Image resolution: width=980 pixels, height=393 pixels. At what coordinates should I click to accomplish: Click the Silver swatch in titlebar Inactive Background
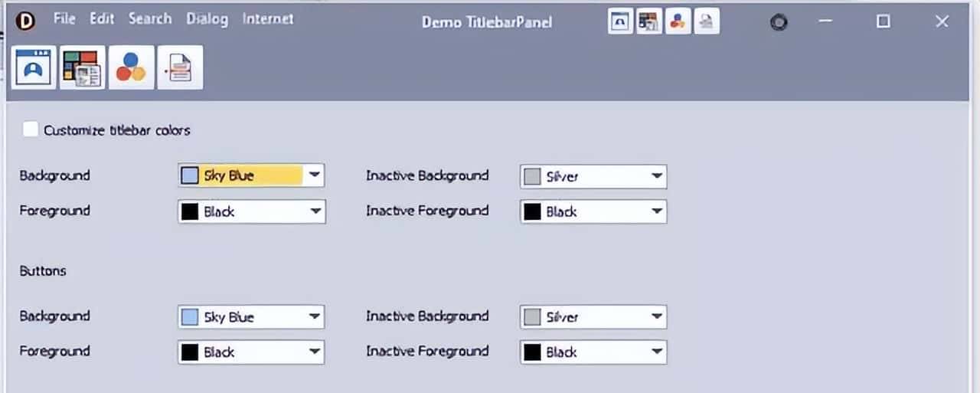click(x=532, y=176)
